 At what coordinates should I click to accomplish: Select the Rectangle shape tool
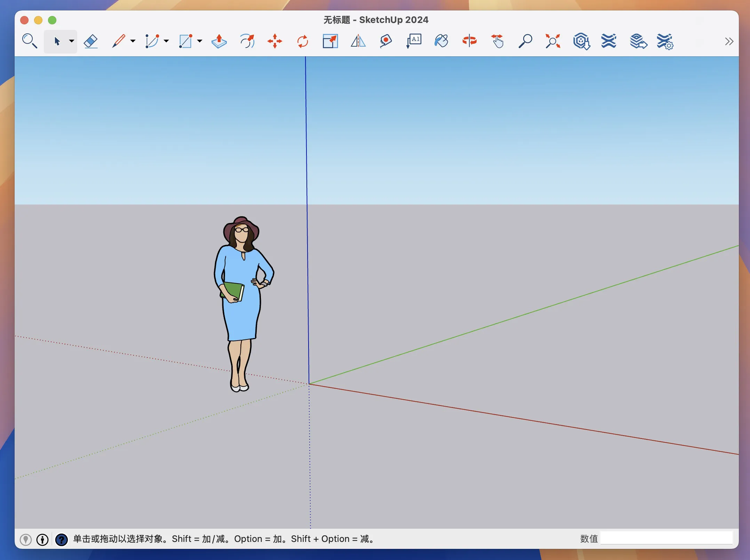185,41
